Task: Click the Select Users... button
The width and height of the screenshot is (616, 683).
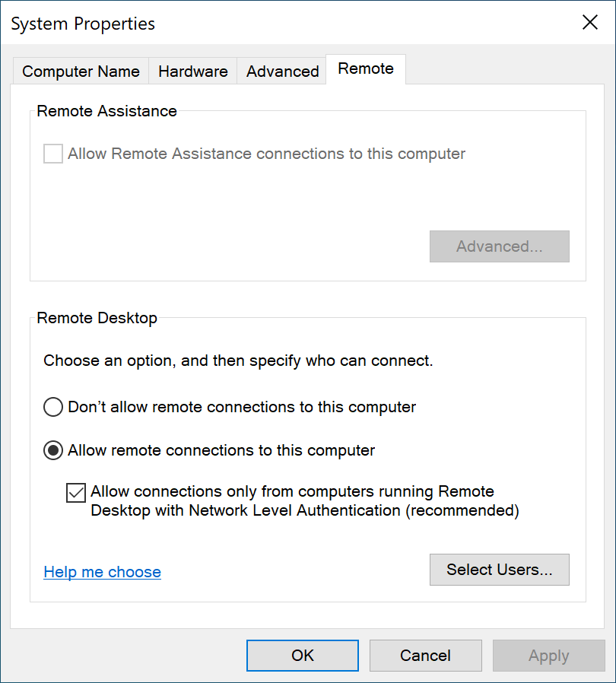Action: 499,570
